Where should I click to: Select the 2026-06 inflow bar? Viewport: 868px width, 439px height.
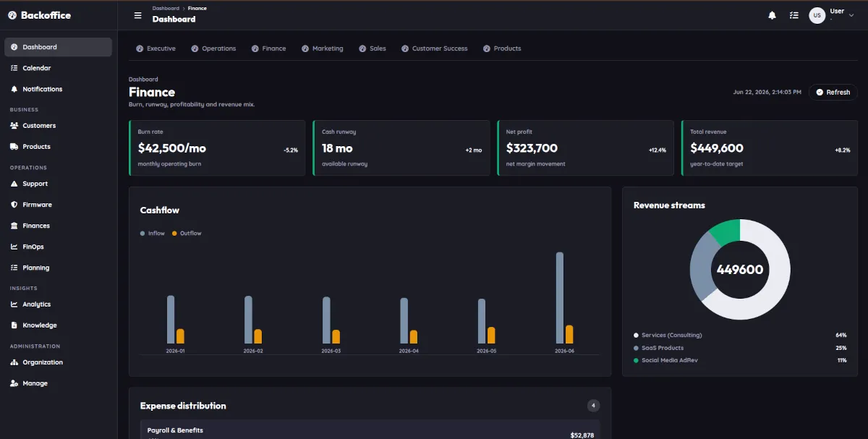[x=559, y=298]
